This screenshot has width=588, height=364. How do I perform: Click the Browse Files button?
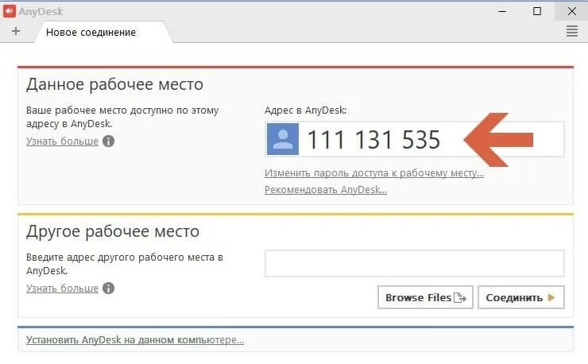pos(425,297)
